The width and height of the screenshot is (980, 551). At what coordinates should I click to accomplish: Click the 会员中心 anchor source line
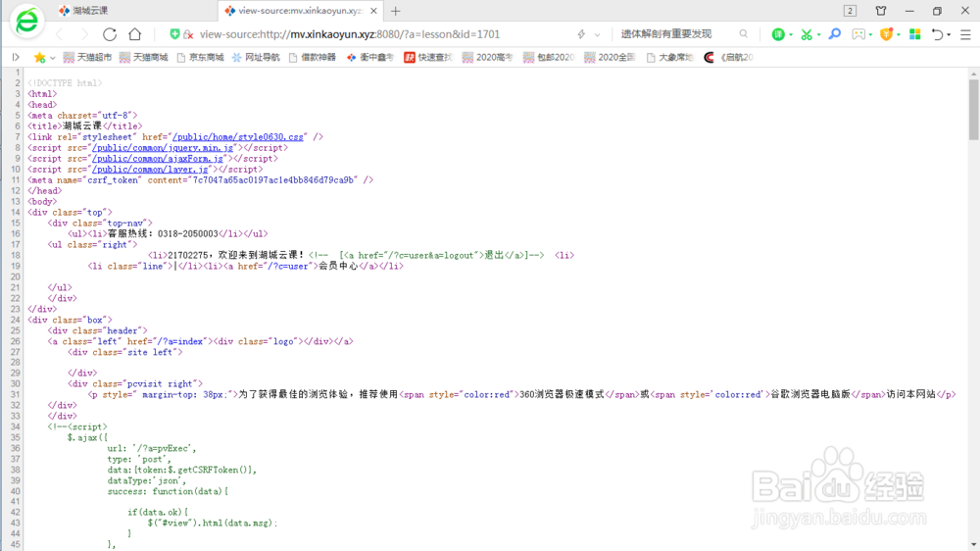[x=246, y=267]
